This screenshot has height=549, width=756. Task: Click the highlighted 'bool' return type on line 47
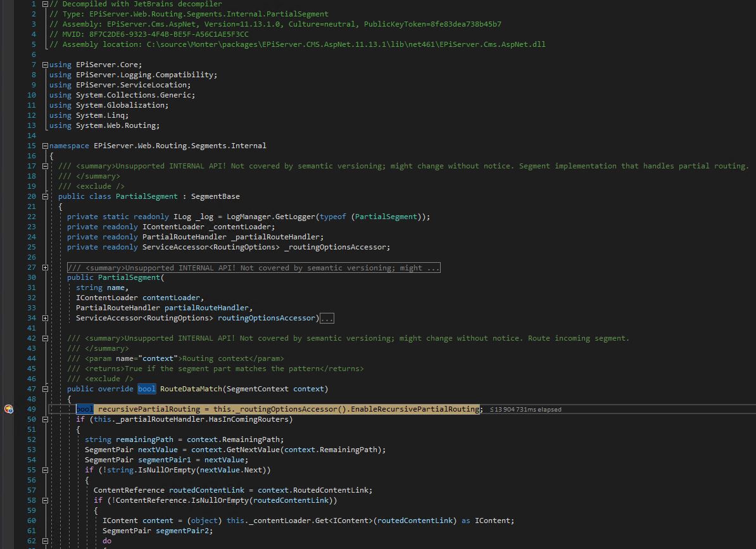click(x=146, y=389)
